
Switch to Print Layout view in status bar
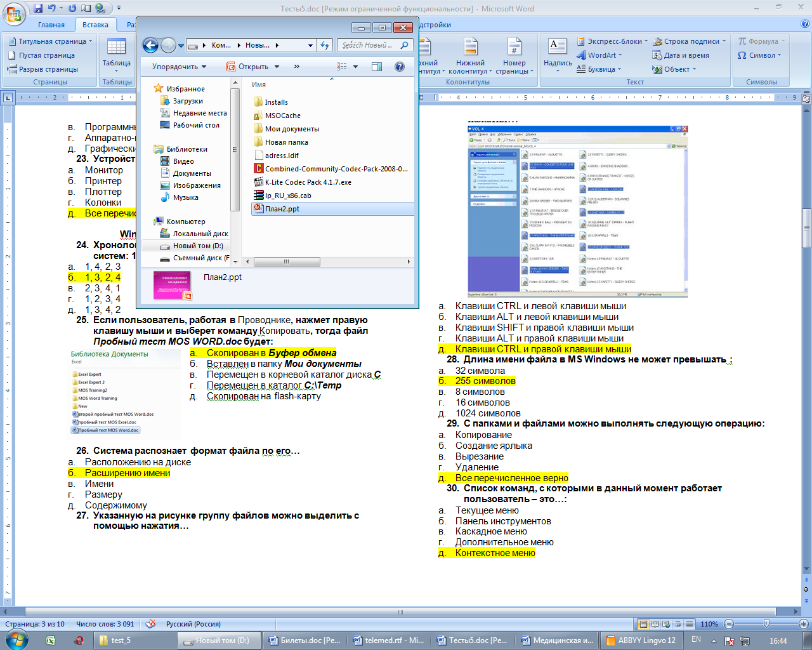(x=643, y=624)
